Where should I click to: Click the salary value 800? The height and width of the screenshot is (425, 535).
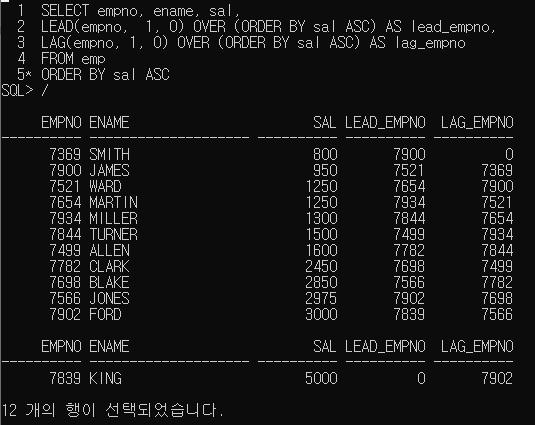tap(325, 155)
